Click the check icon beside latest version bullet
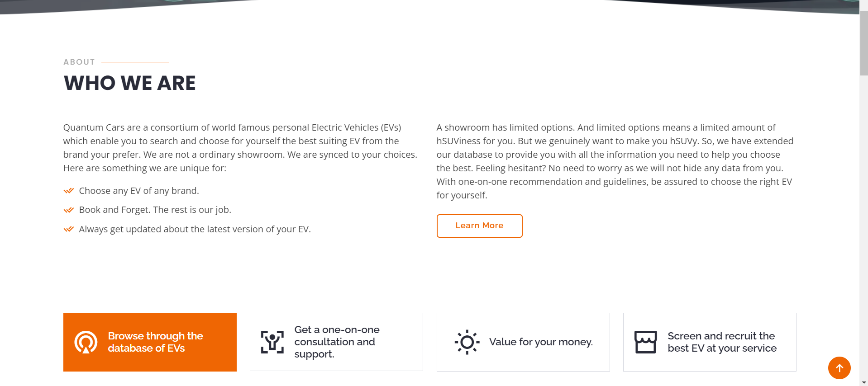The height and width of the screenshot is (386, 868). coord(69,229)
